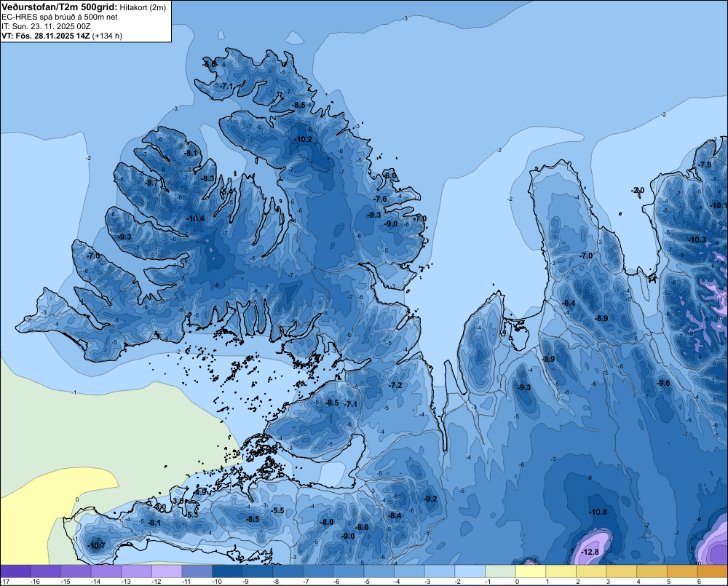Click the -8.7 temperature label
The height and width of the screenshot is (586, 728).
[151, 183]
